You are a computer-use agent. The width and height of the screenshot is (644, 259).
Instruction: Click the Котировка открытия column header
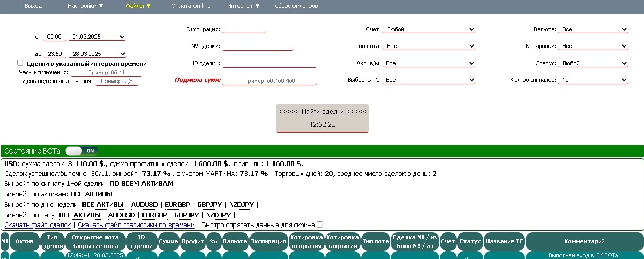307,241
